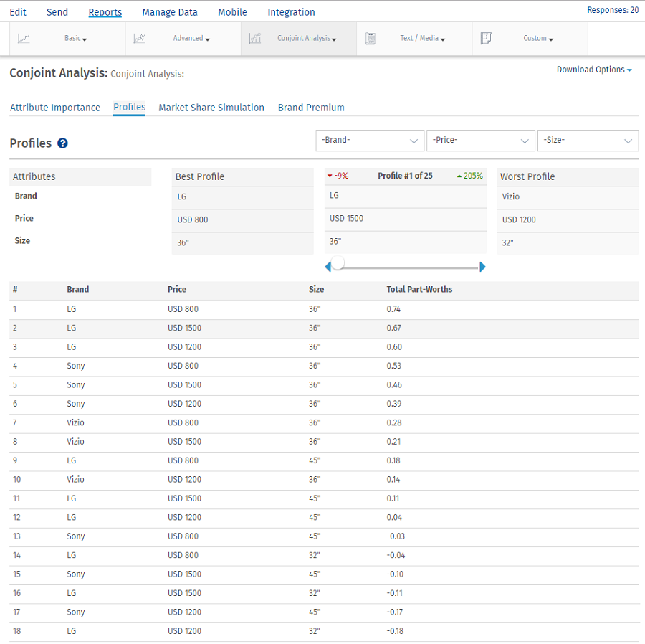Image resolution: width=645 pixels, height=644 pixels.
Task: Click the Custom reports icon
Action: coord(486,39)
